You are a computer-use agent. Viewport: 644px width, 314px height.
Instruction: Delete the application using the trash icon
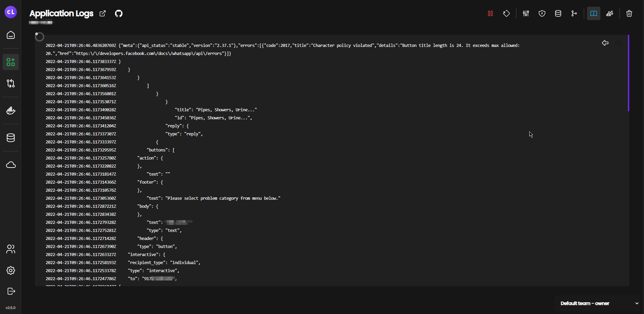pos(629,13)
